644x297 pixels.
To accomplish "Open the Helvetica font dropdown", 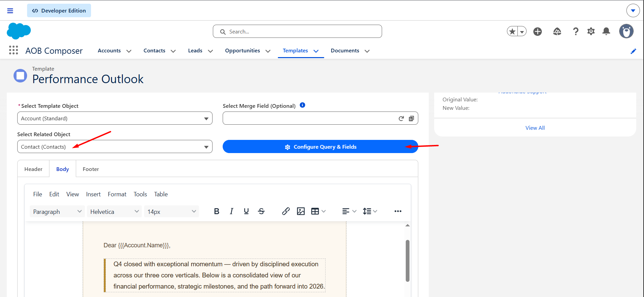I will pos(114,212).
